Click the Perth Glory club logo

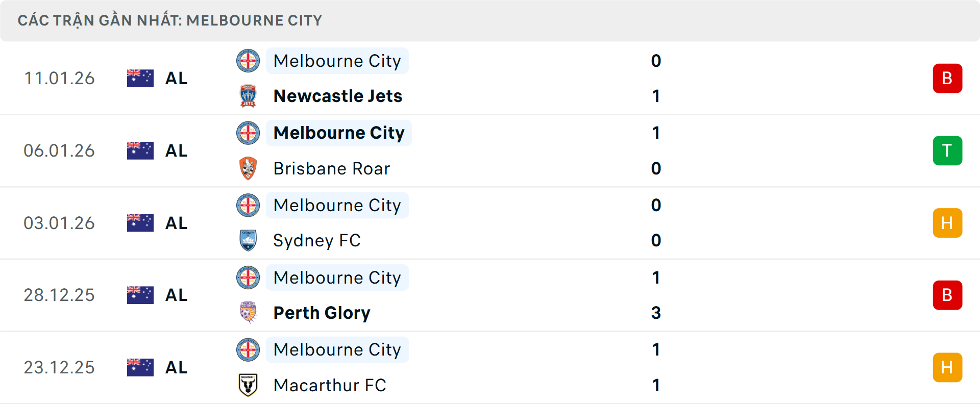pyautogui.click(x=249, y=313)
